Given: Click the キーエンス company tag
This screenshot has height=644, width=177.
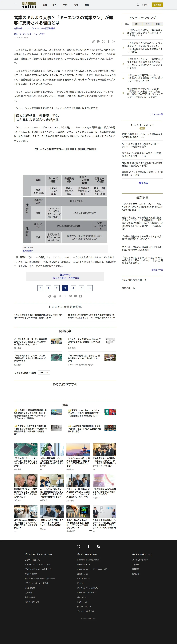Looking at the screenshot, I should pos(44,372).
